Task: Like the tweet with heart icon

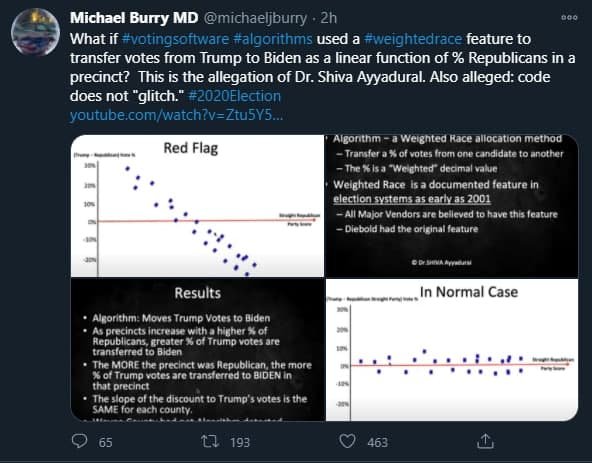Action: pyautogui.click(x=347, y=441)
